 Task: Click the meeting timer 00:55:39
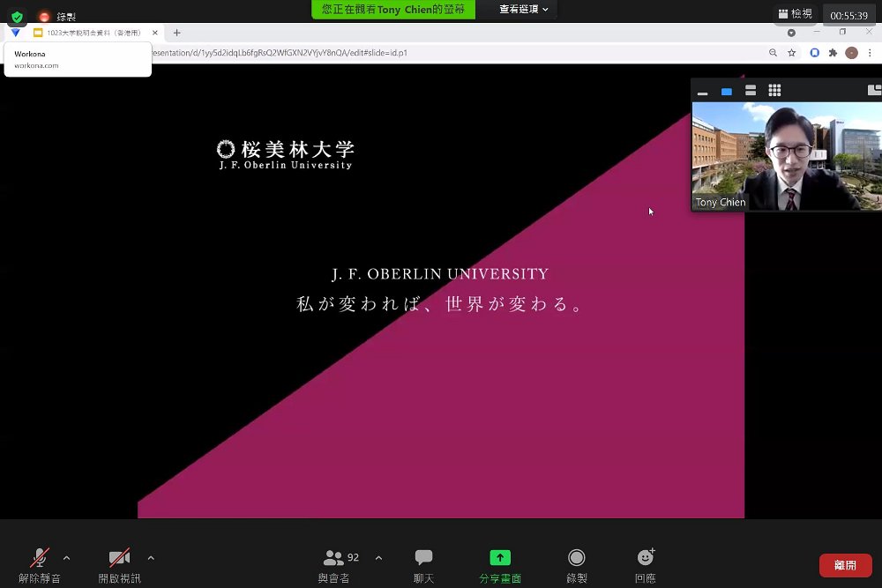tap(848, 16)
